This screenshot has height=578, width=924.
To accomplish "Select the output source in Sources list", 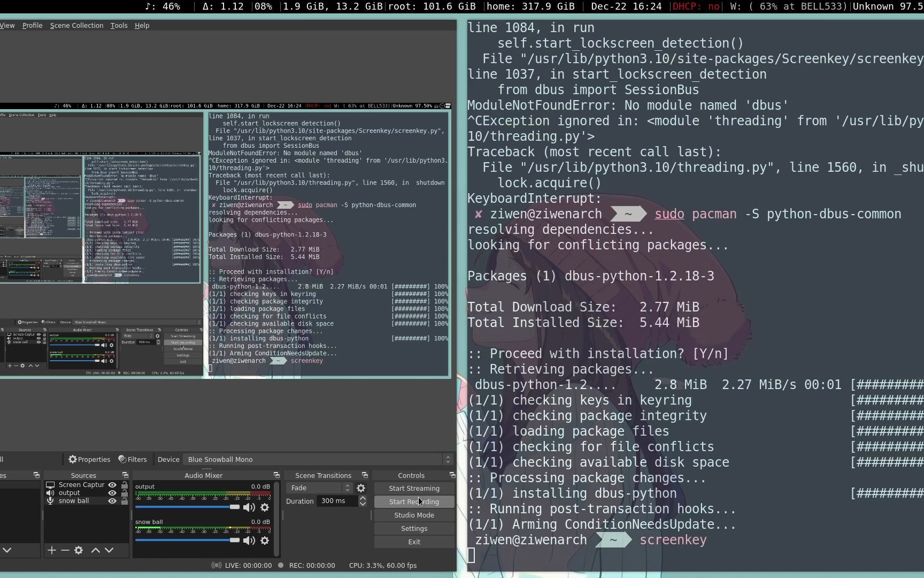I will coord(86,493).
